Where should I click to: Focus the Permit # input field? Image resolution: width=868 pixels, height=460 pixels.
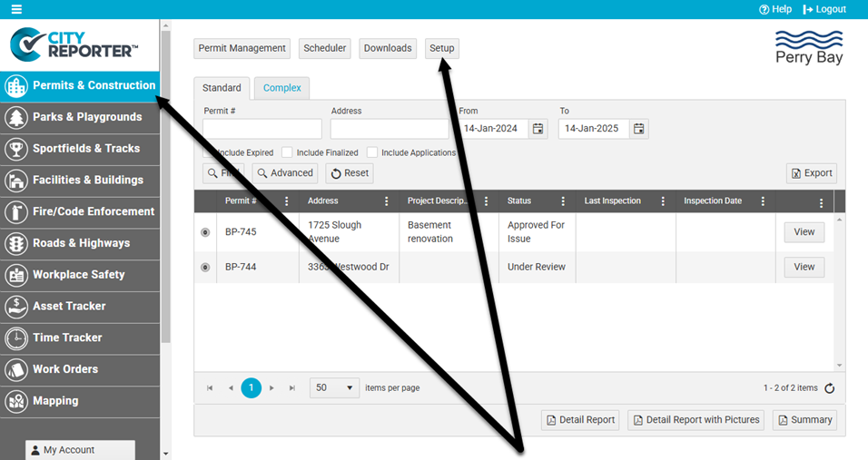(x=261, y=128)
